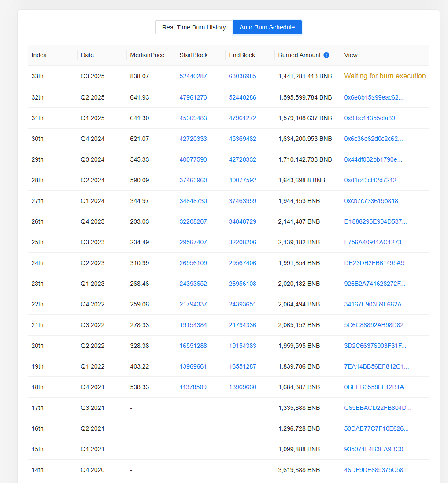Open StartBlock 29567407 for Q3 2023
This screenshot has width=448, height=483.
pos(193,242)
